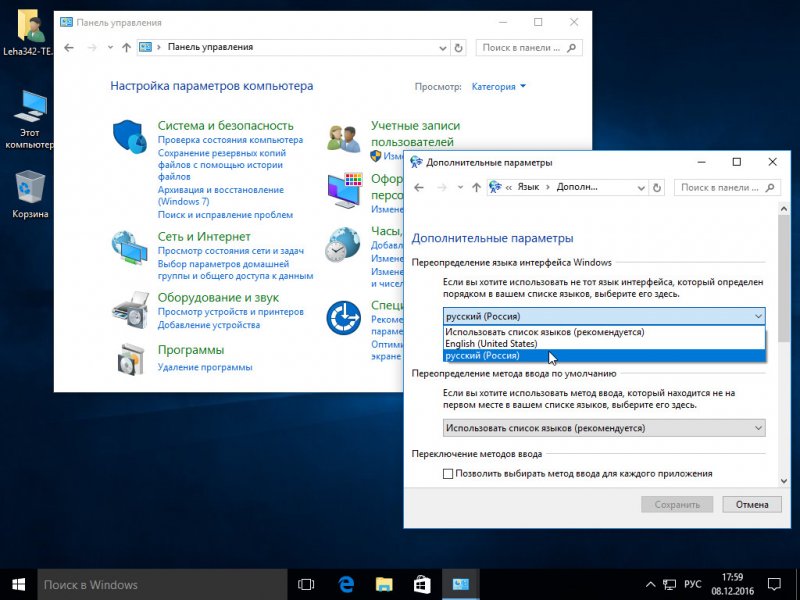Click the search magnifier in Панель управления window
This screenshot has height=600, width=800.
tap(571, 47)
